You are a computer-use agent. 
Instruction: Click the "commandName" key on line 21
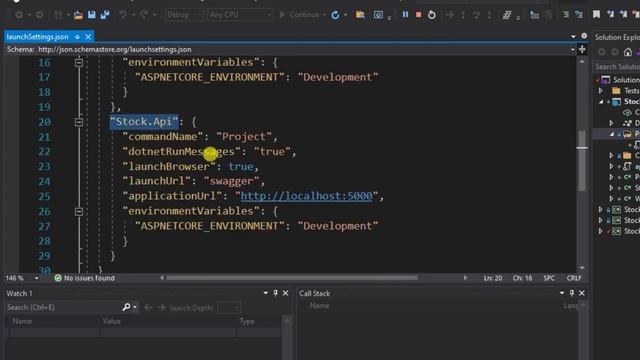163,136
